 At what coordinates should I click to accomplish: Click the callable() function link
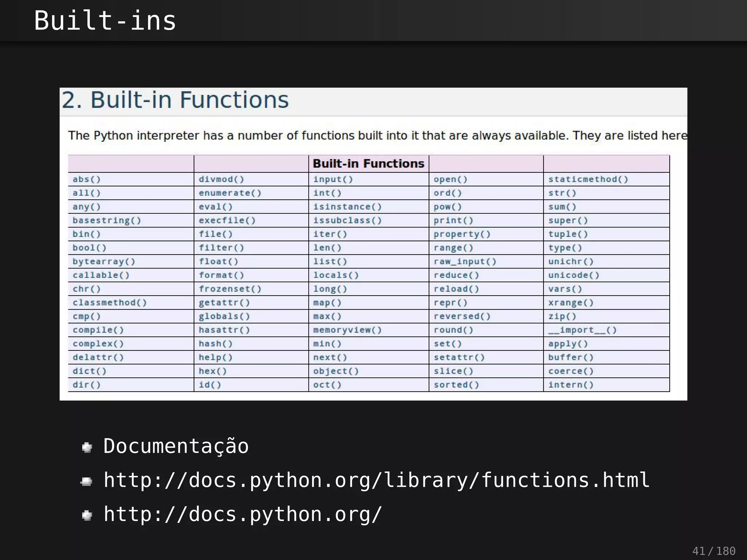coord(101,275)
